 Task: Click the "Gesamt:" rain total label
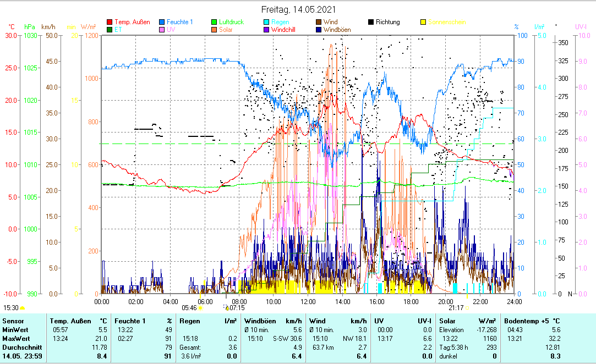[x=191, y=348]
